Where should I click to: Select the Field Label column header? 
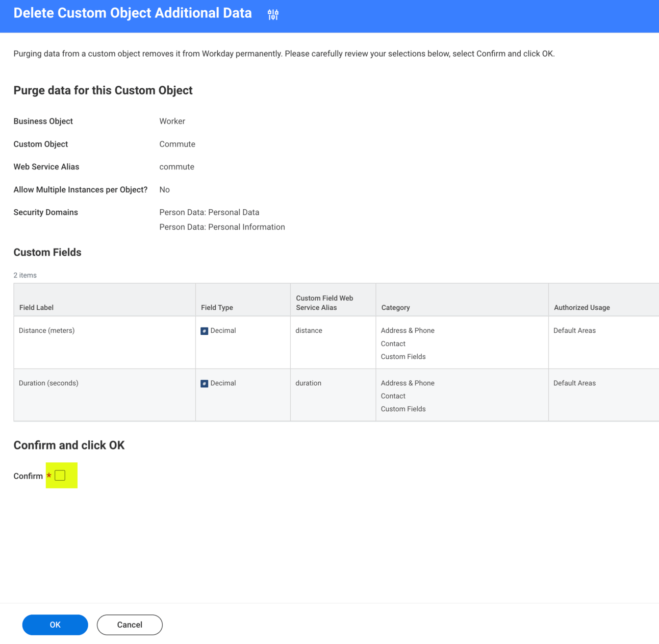(36, 308)
